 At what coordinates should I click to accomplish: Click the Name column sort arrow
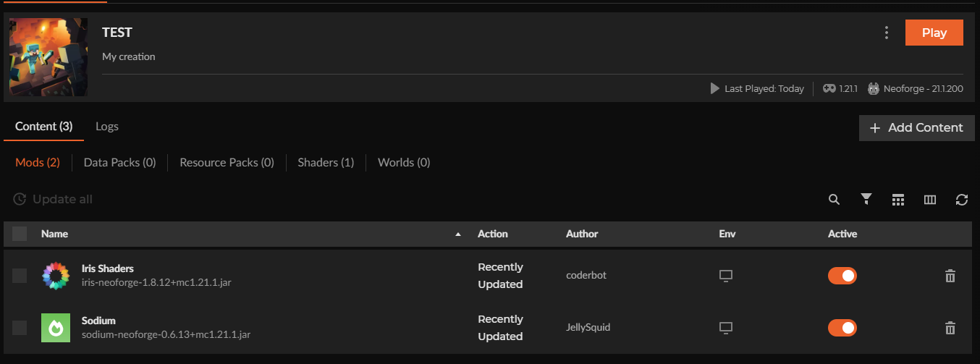[457, 234]
